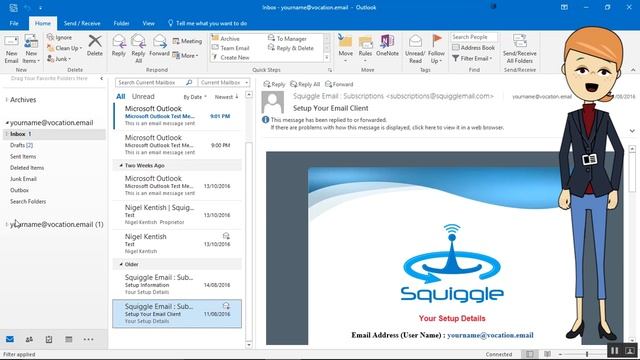Open the Junk dropdown
Image resolution: width=640 pixels, height=360 pixels.
(59, 59)
